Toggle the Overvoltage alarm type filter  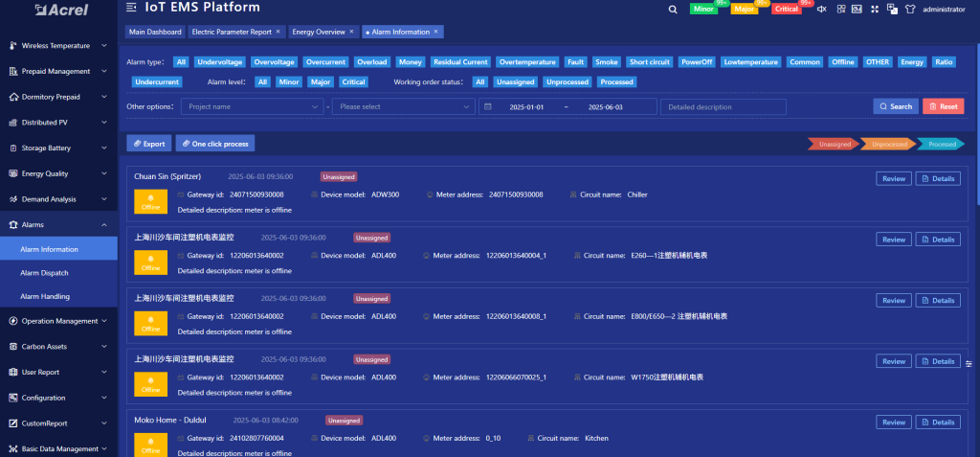pyautogui.click(x=274, y=61)
